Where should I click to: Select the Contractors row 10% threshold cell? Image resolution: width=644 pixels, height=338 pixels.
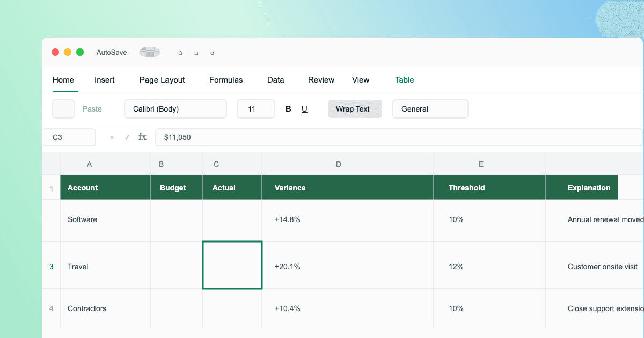point(489,308)
